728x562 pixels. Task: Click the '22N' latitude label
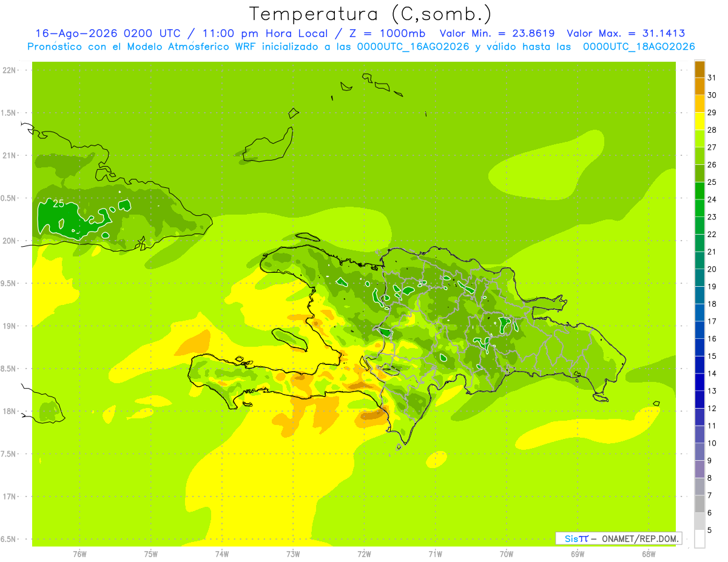coord(10,70)
